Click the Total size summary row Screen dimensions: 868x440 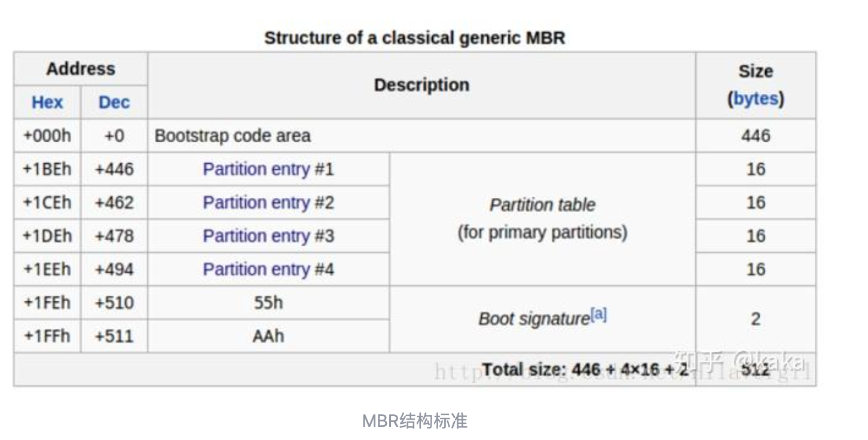point(585,370)
